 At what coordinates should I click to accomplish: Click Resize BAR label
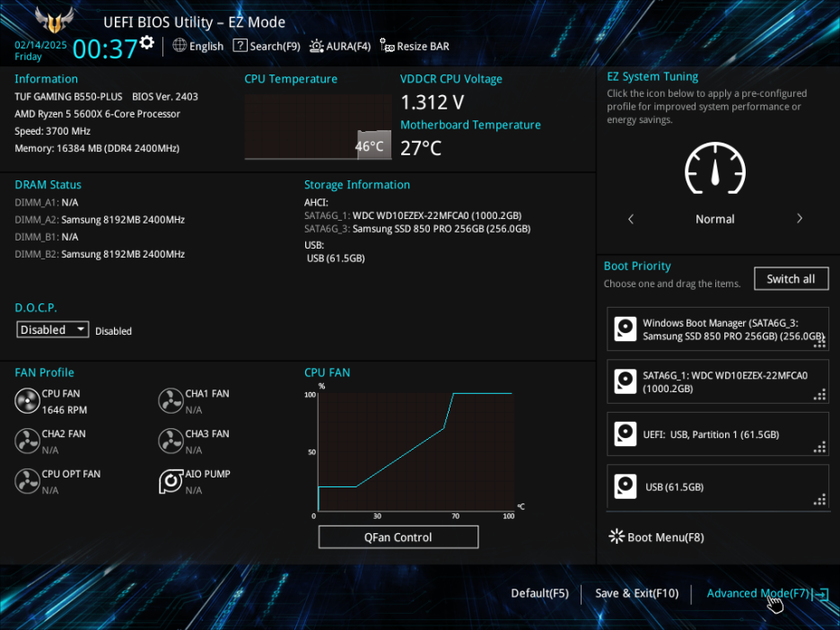click(423, 46)
